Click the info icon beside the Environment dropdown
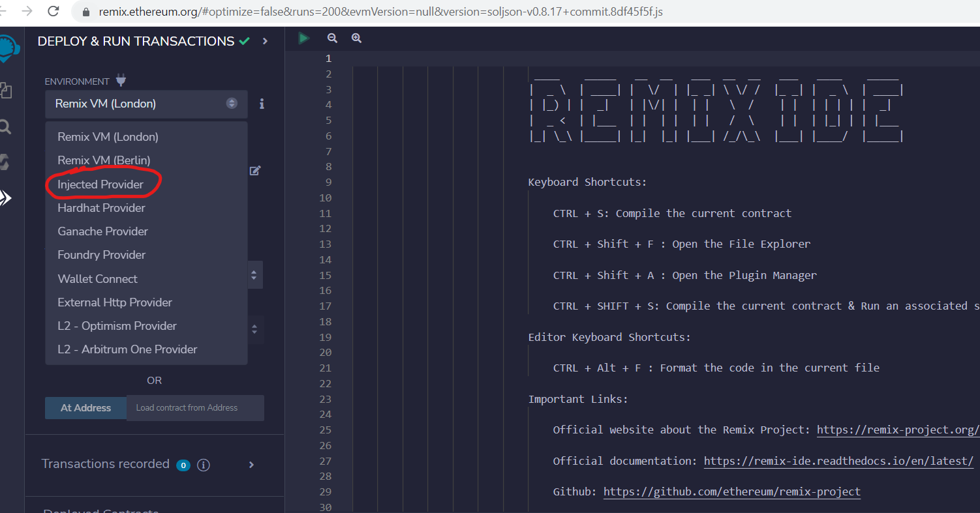 pos(262,103)
